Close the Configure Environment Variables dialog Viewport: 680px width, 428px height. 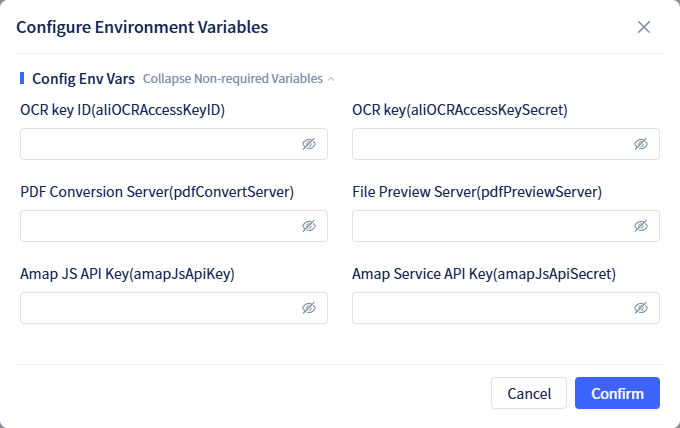tap(644, 27)
